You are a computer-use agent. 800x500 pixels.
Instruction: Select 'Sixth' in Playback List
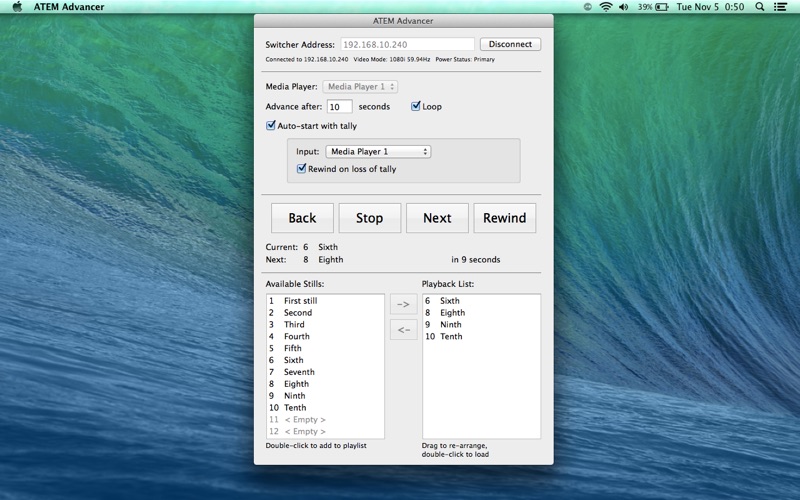481,301
